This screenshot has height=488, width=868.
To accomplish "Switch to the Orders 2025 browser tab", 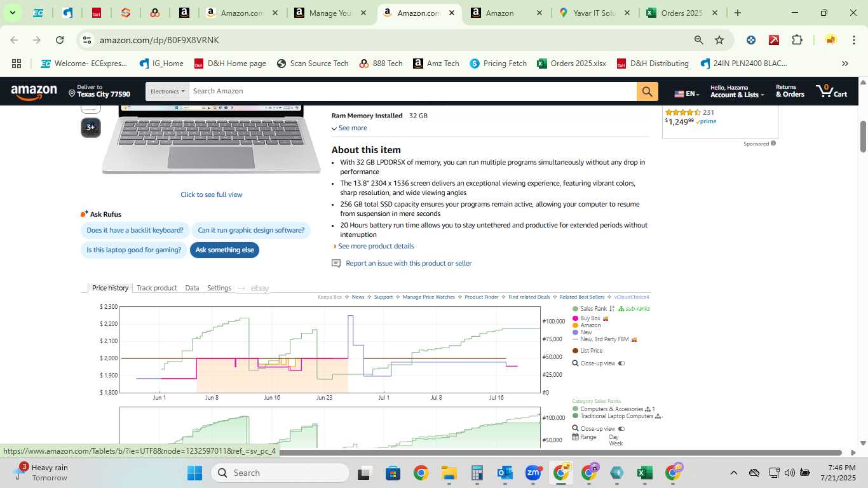I will click(681, 13).
